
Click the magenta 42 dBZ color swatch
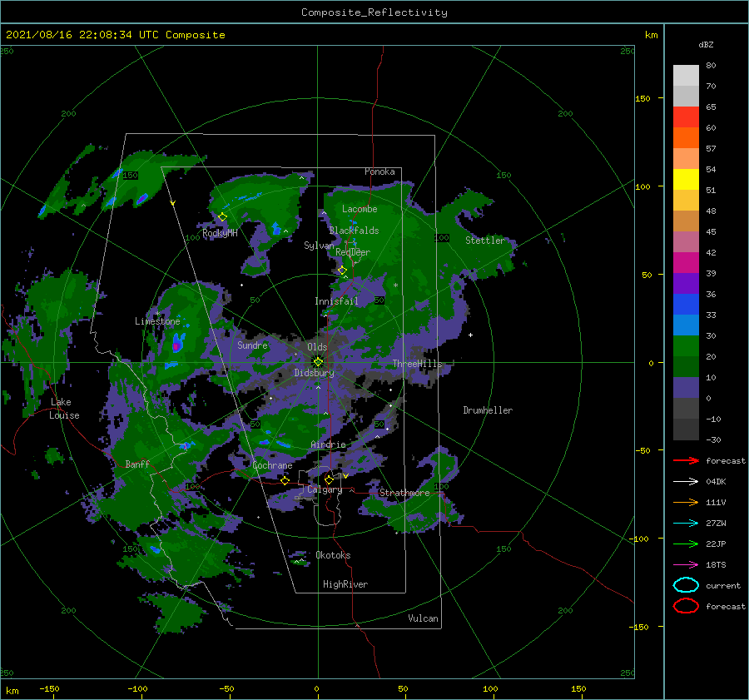pyautogui.click(x=686, y=263)
